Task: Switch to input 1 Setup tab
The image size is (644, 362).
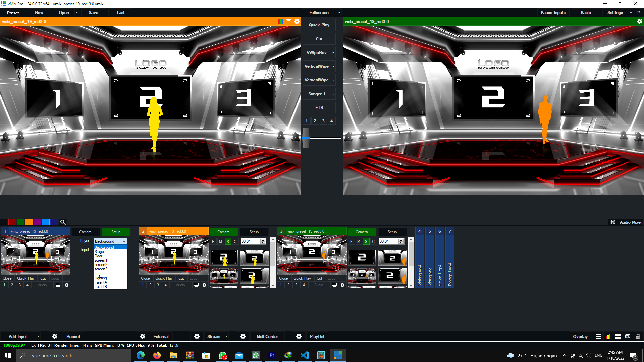Action: click(116, 232)
